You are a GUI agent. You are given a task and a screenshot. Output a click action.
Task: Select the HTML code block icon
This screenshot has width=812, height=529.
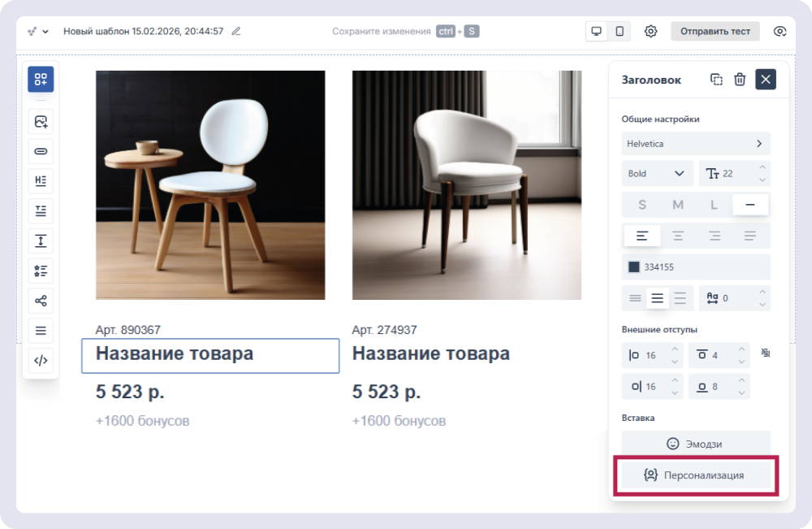tap(41, 360)
